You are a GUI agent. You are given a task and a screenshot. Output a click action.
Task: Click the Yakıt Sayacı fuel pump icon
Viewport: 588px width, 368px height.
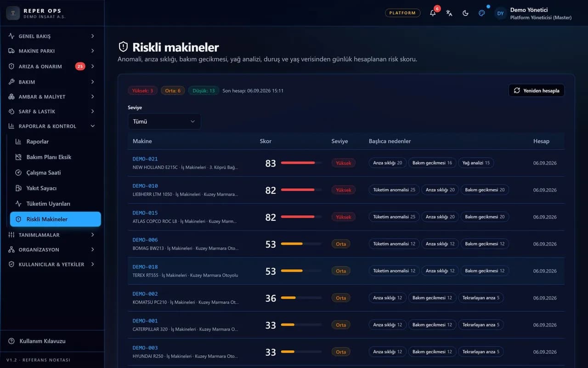tap(18, 188)
